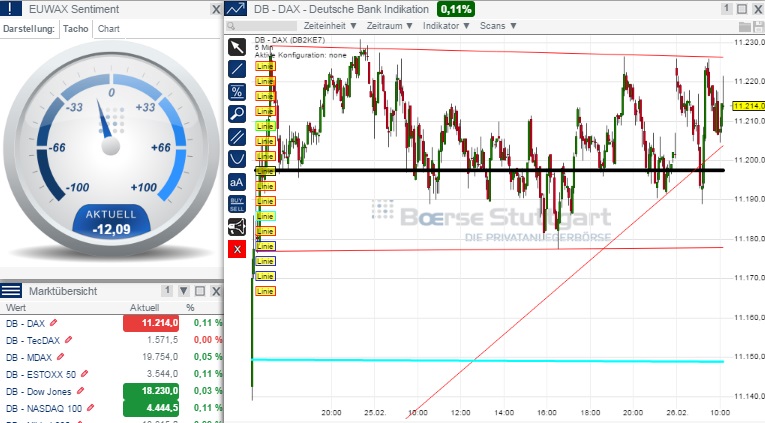Select the DB - ESTOXX 50 row name
Viewport: 765px width, 423px height.
(x=41, y=375)
